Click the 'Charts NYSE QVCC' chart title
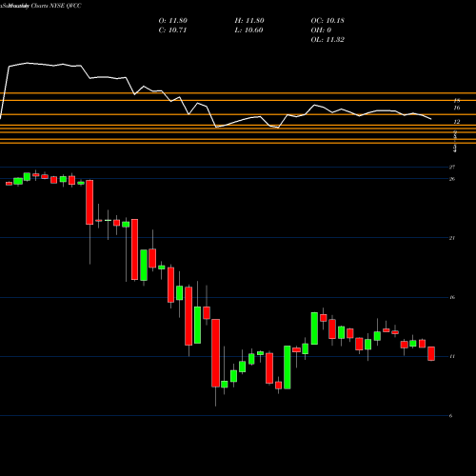The width and height of the screenshot is (476, 476). pos(56,6)
